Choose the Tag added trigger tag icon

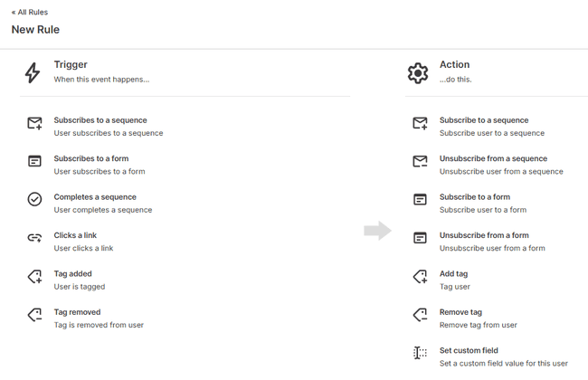coord(34,278)
